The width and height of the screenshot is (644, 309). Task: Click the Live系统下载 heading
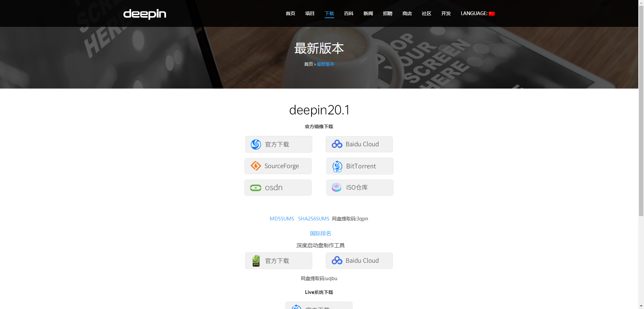pos(319,292)
